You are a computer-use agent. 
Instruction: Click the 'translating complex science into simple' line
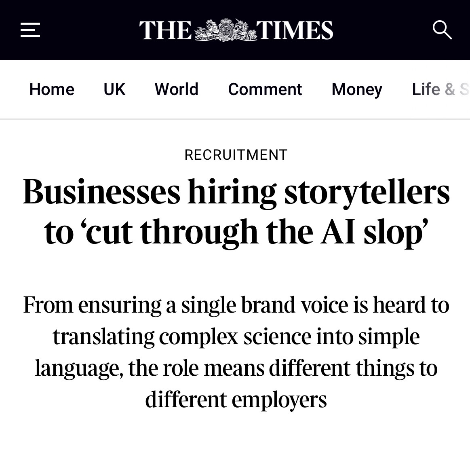pos(236,336)
